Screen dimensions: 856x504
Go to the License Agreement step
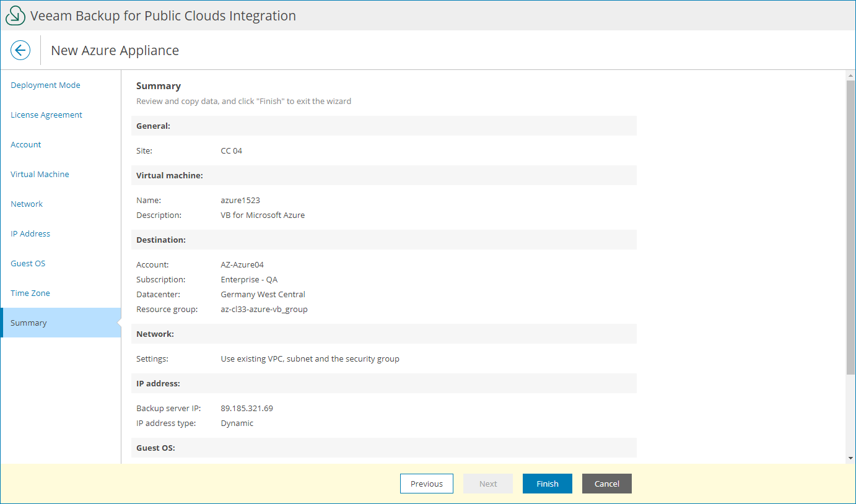pyautogui.click(x=46, y=115)
